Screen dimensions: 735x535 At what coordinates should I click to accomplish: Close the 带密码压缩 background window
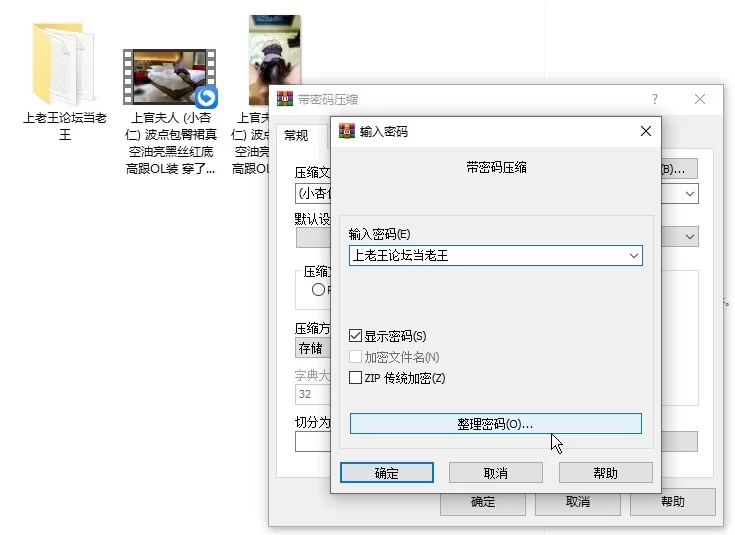tap(700, 99)
